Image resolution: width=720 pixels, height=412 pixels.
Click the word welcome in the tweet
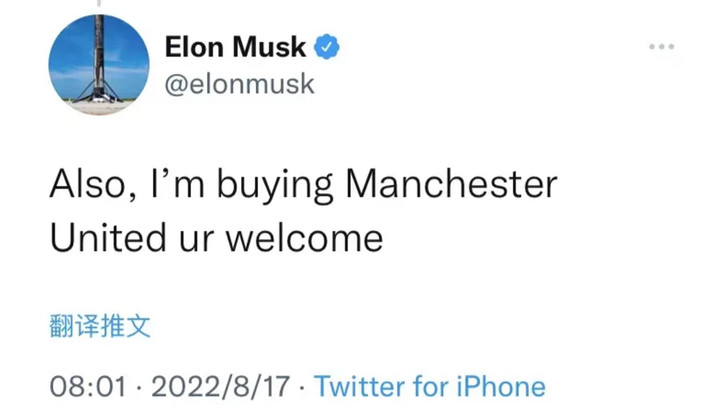304,238
